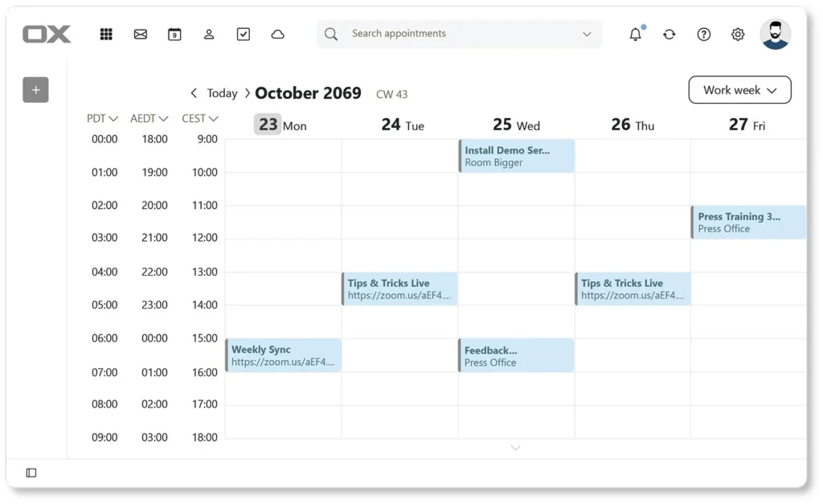Open the Address Book contacts icon

209,34
